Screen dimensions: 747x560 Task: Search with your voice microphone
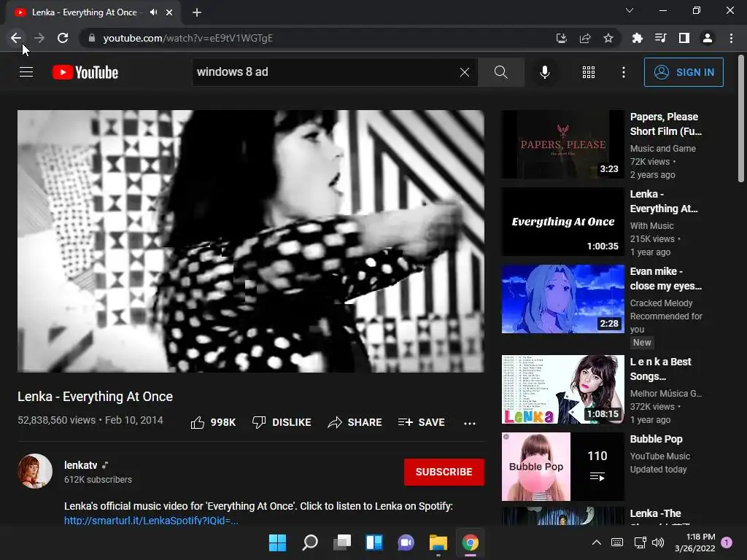[x=545, y=72]
